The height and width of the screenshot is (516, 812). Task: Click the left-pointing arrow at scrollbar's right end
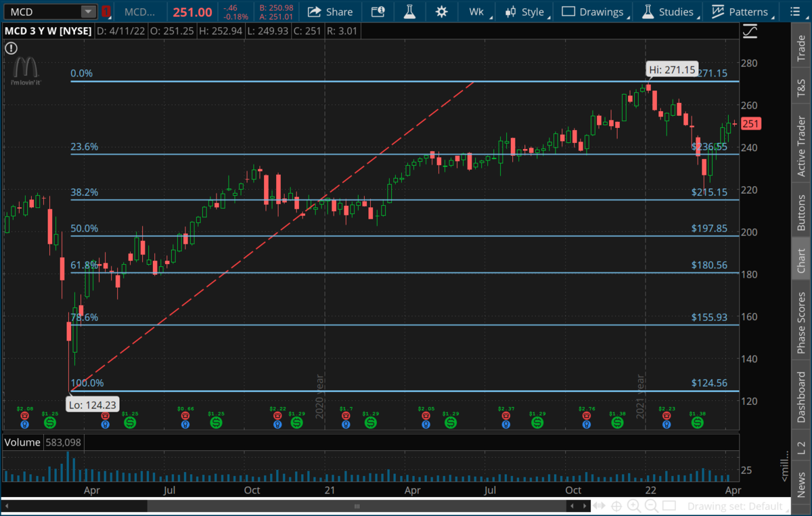[573, 506]
